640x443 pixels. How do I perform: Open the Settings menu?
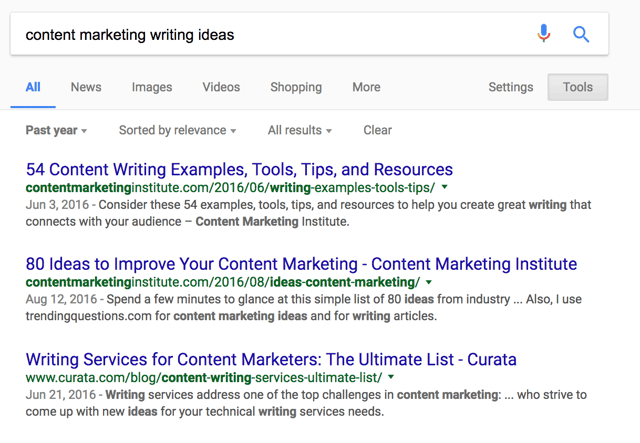click(x=510, y=87)
